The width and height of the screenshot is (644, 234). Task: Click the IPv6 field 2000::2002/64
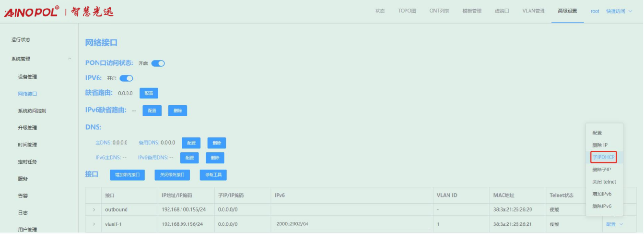[x=293, y=224]
